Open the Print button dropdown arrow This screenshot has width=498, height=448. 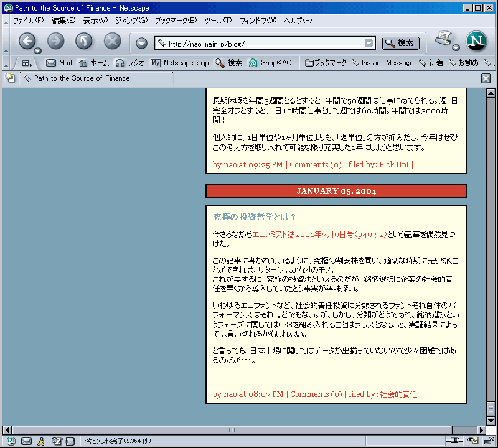456,48
